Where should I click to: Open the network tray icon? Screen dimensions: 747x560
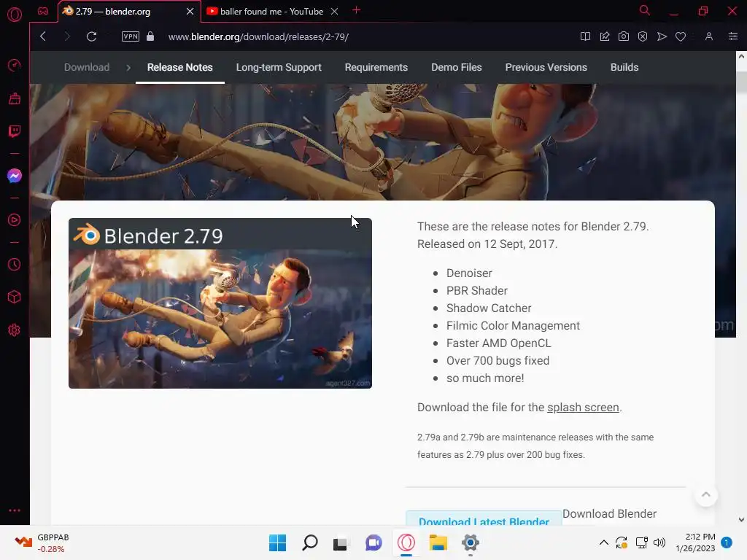tap(641, 542)
